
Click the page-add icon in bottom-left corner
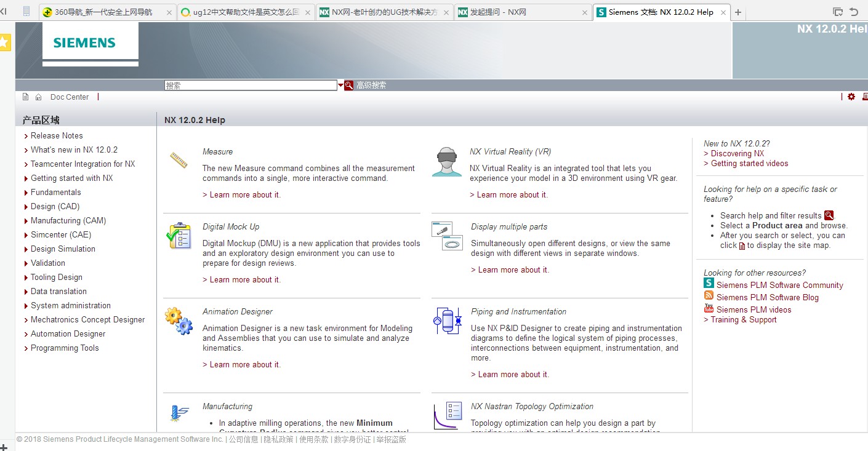pyautogui.click(x=4, y=447)
